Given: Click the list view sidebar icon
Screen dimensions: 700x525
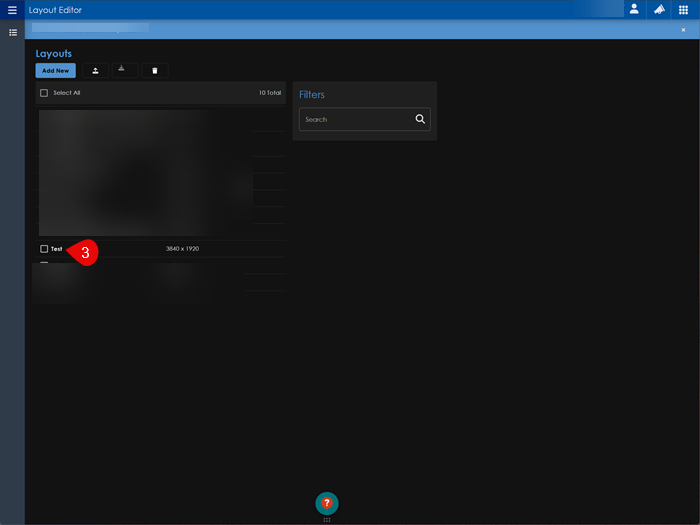Looking at the screenshot, I should click(13, 33).
